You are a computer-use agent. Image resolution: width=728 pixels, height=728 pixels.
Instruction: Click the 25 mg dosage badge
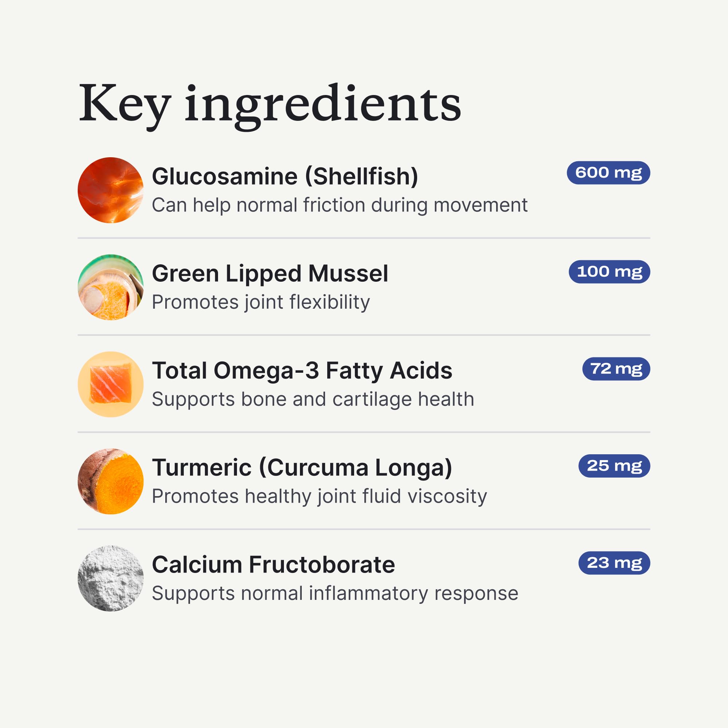614,466
